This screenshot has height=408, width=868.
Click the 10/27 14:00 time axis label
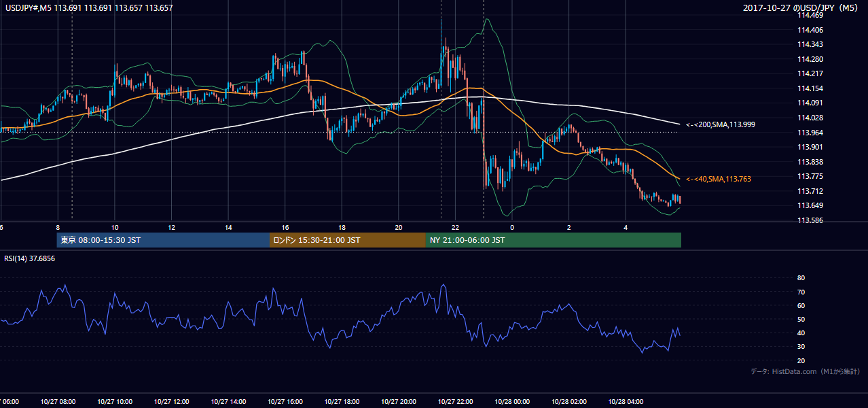pyautogui.click(x=229, y=401)
